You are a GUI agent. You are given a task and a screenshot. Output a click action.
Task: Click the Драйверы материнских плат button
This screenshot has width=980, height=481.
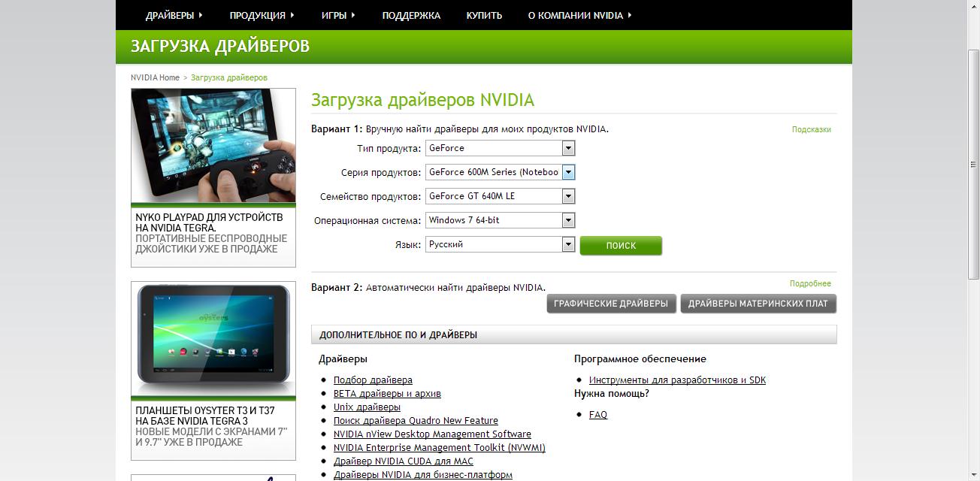click(x=758, y=304)
